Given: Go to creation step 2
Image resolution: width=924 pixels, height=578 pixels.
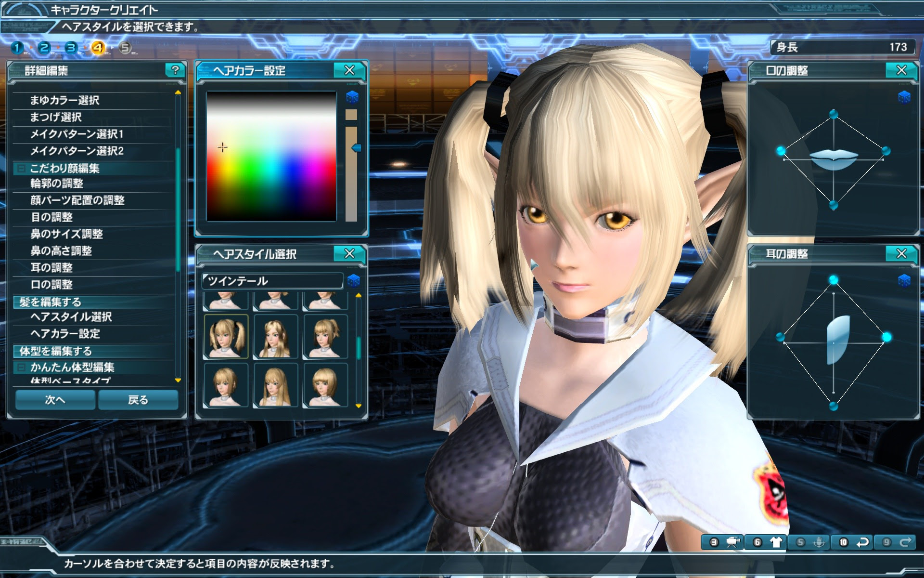Looking at the screenshot, I should tap(44, 47).
